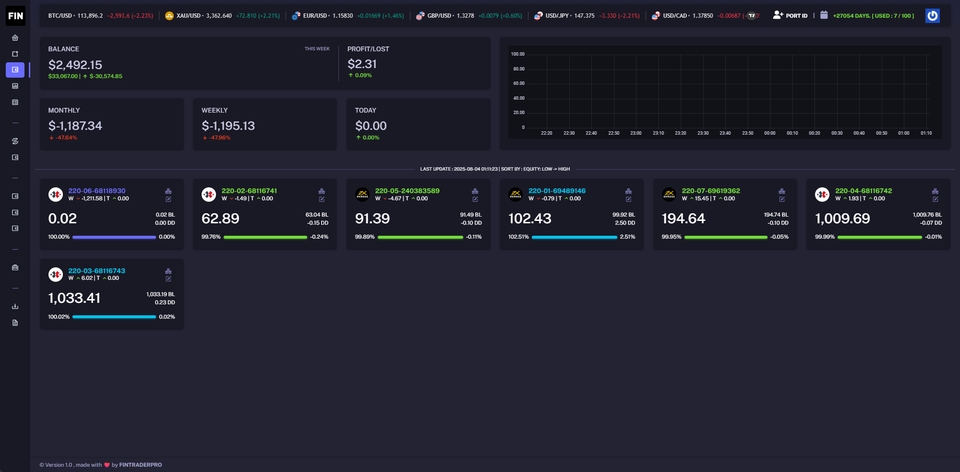Open account link 220-05-240383589

[x=407, y=191]
